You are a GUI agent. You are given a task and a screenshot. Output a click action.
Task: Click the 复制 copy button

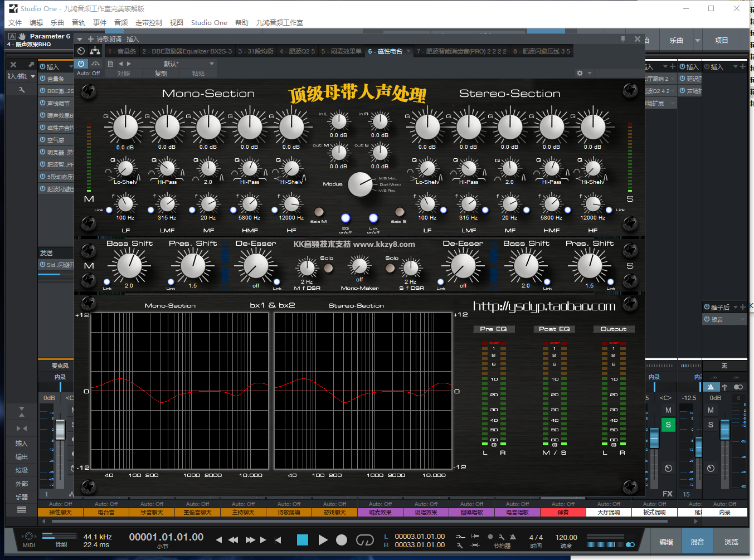(x=161, y=74)
